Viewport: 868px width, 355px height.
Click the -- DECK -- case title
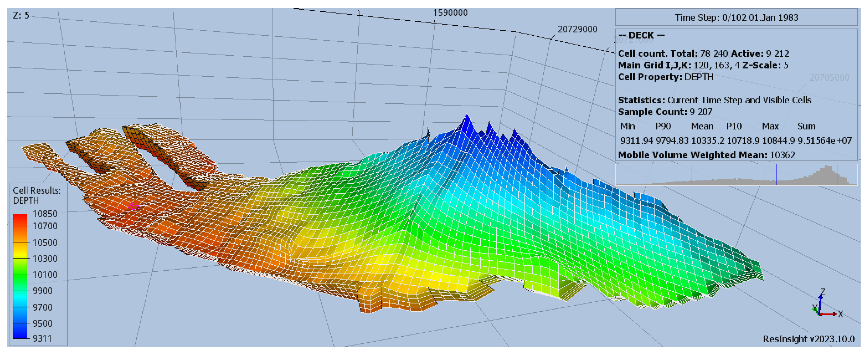coord(641,35)
